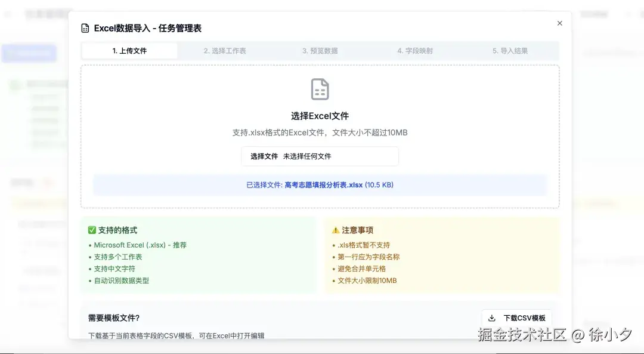Switch to the 预览数据 step
This screenshot has height=354, width=644.
pyautogui.click(x=320, y=51)
